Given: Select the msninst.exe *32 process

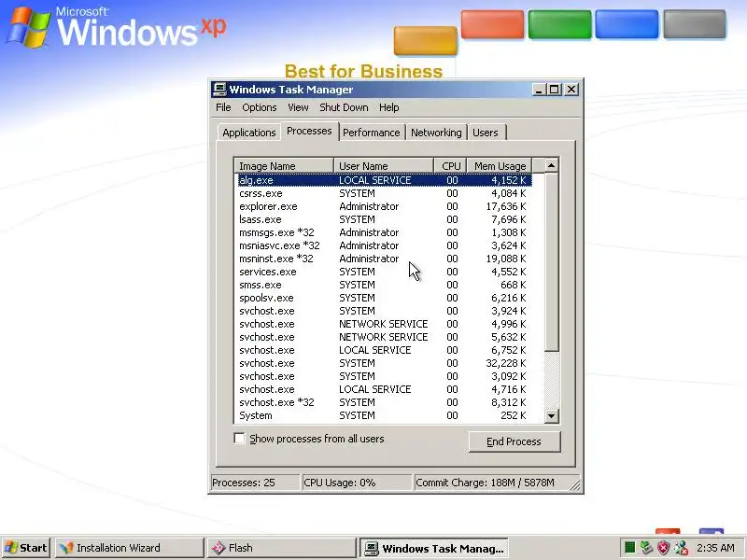Looking at the screenshot, I should (x=384, y=259).
